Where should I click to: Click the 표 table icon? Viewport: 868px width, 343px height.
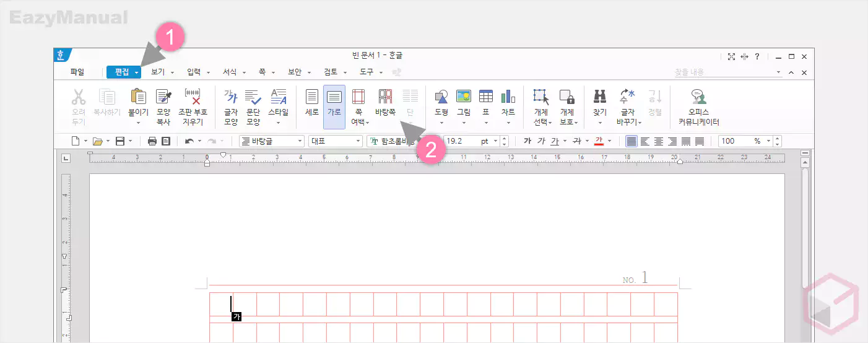click(486, 97)
